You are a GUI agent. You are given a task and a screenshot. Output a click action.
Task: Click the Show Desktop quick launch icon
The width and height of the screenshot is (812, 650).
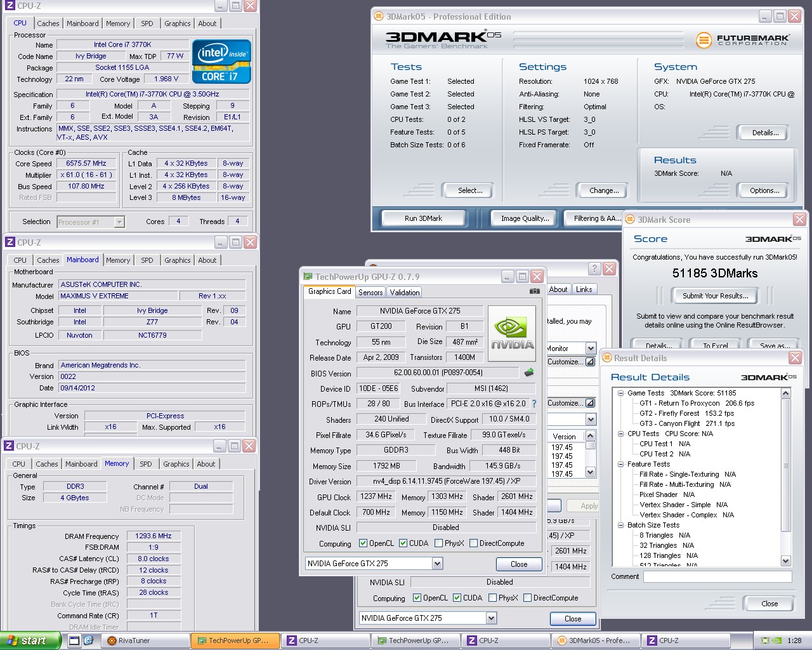tap(74, 640)
